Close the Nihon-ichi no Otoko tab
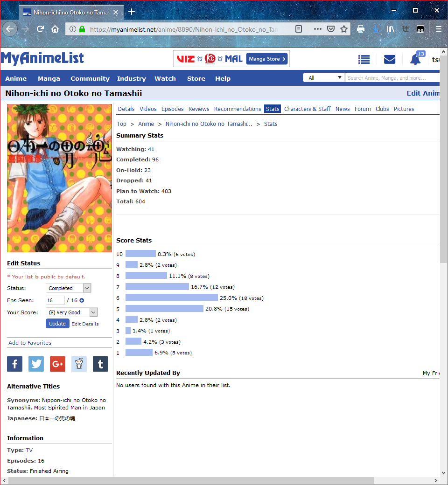Viewport: 448px width, 485px height. point(115,13)
